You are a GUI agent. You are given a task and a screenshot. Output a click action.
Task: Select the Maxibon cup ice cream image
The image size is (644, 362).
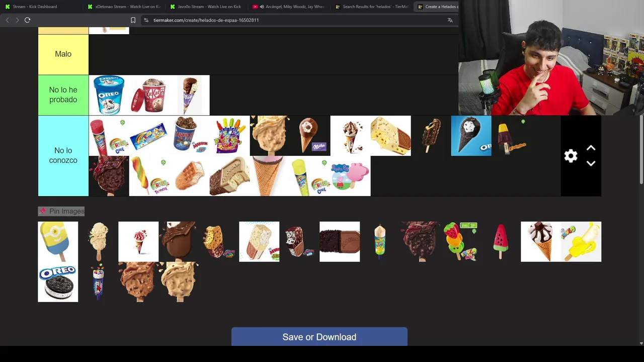click(x=190, y=136)
